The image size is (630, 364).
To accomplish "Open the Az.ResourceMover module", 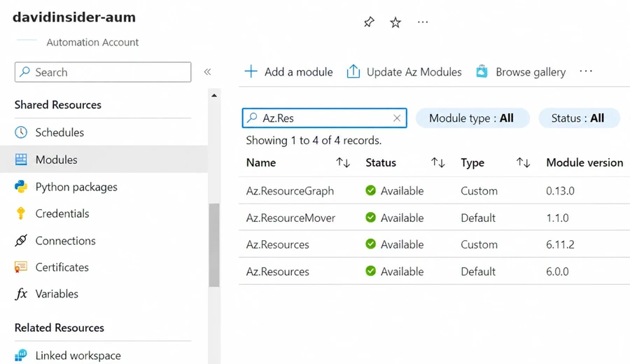I will pyautogui.click(x=290, y=218).
